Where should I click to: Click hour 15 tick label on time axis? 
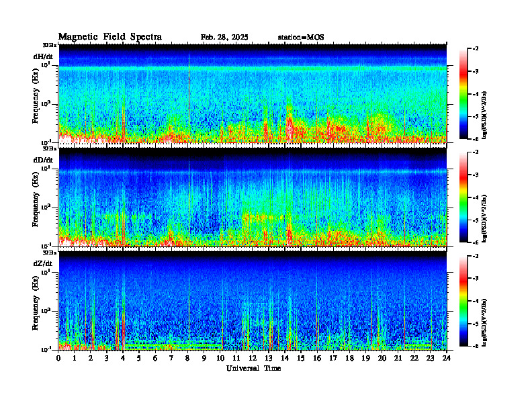tap(301, 358)
